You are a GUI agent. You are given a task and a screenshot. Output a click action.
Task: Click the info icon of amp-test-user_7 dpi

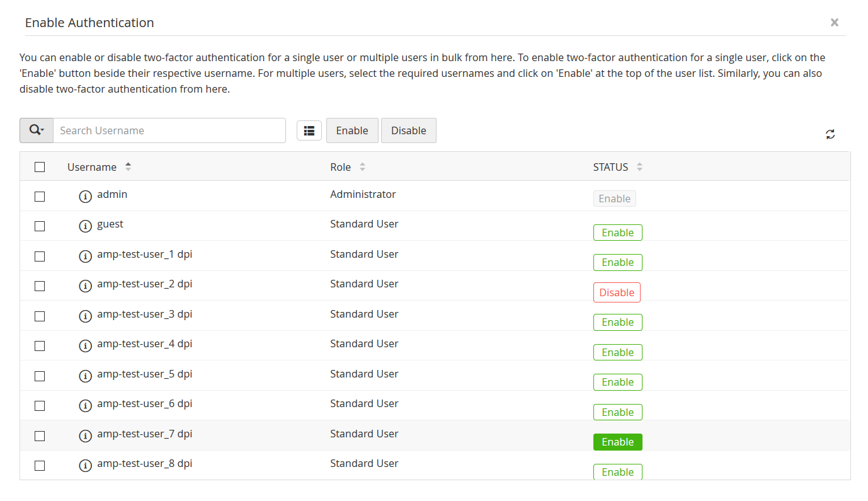tap(86, 435)
